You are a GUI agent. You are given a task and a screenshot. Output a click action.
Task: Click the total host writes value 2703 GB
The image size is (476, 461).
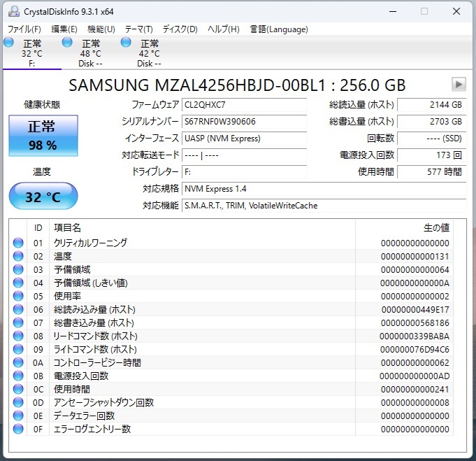tap(431, 122)
